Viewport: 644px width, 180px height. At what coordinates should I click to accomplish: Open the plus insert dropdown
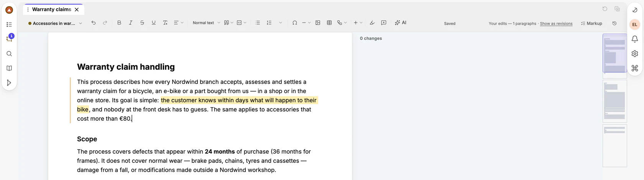[358, 23]
